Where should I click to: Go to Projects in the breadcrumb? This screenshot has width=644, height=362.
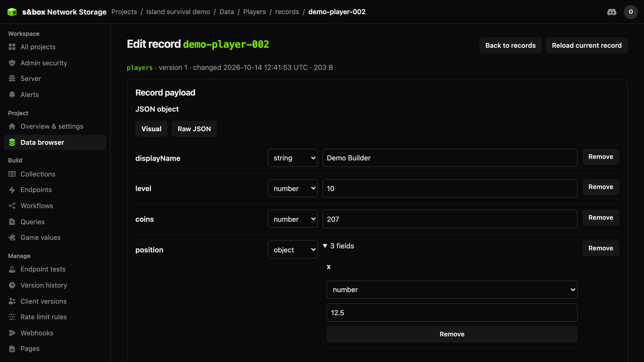pos(124,12)
